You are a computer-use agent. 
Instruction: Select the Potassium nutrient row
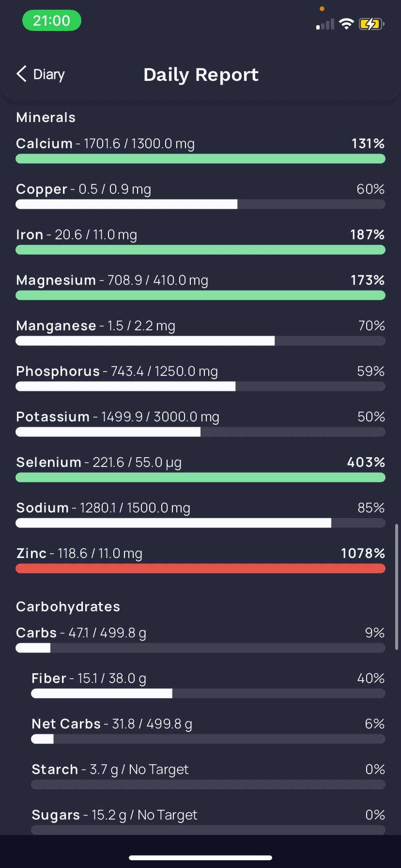pyautogui.click(x=200, y=424)
